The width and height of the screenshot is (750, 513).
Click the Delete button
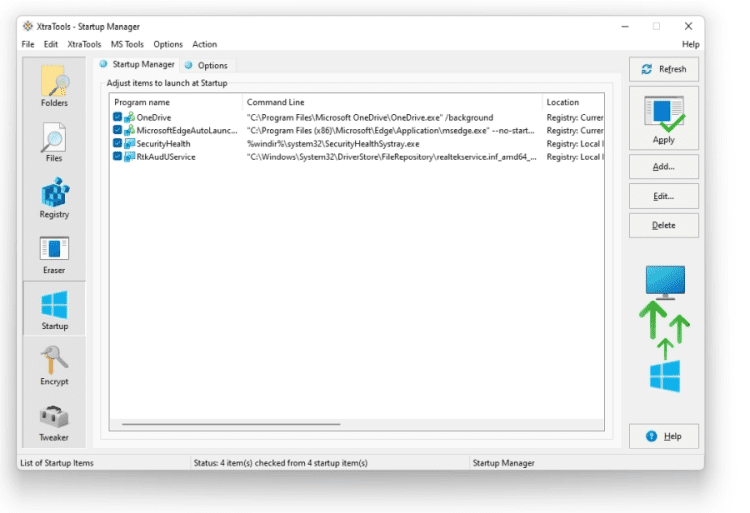coord(663,225)
